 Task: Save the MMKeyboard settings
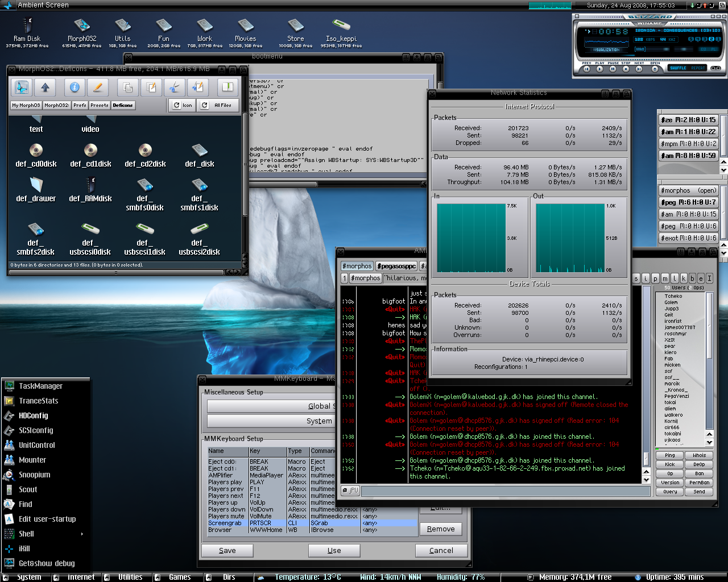tap(226, 550)
